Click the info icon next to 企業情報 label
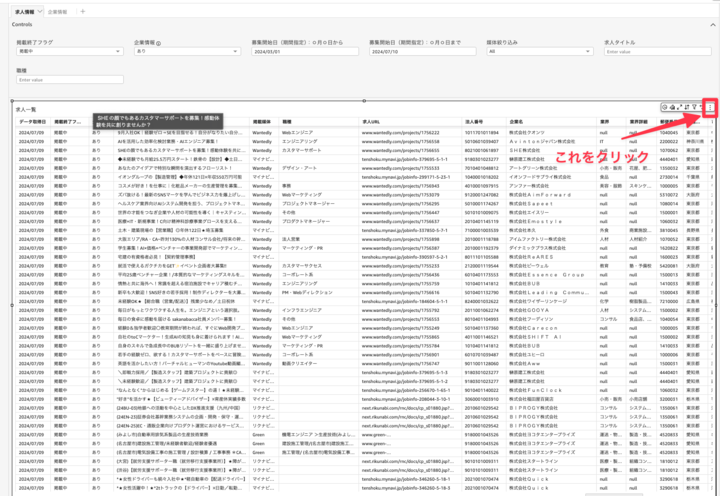Viewport: 720px width, 496px height. point(158,44)
